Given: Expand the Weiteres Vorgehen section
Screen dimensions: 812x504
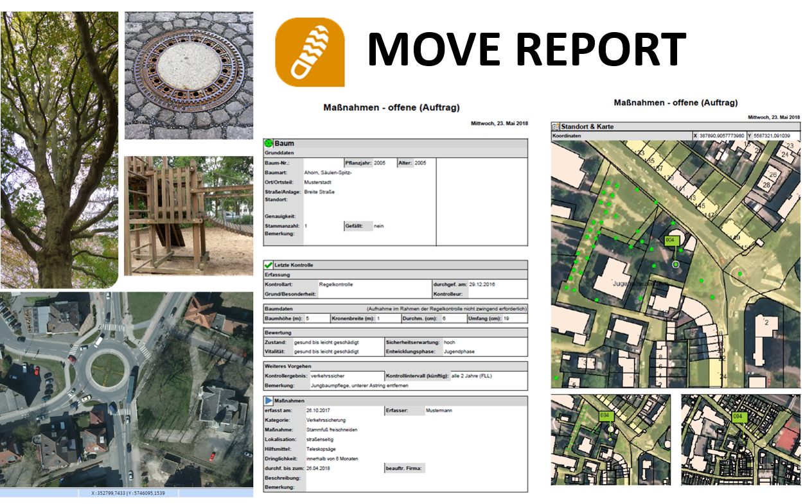Looking at the screenshot, I should click(x=289, y=365).
